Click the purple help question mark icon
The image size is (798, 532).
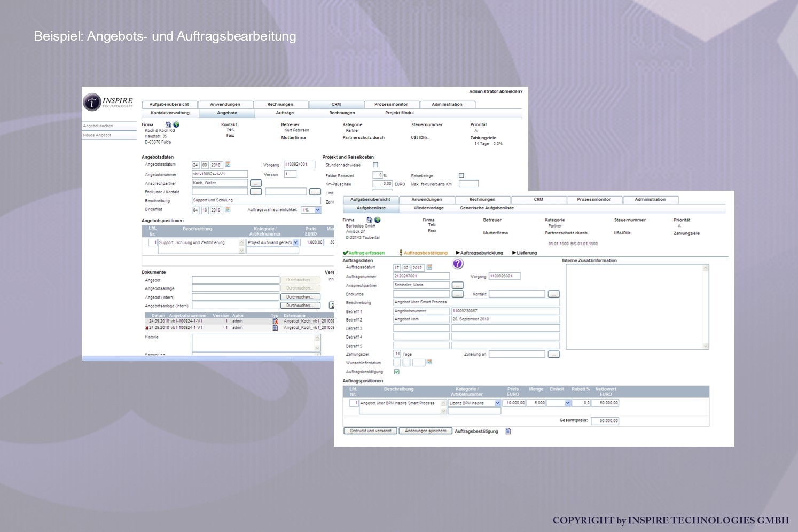pos(458,264)
